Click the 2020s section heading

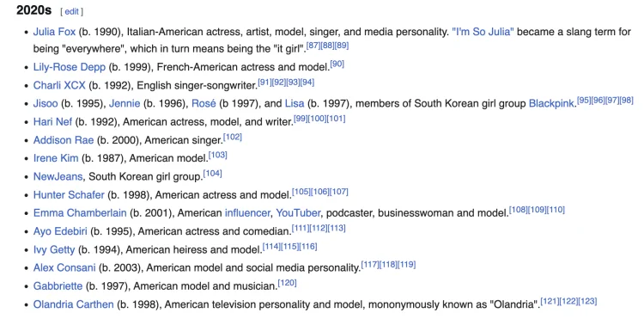tap(34, 10)
